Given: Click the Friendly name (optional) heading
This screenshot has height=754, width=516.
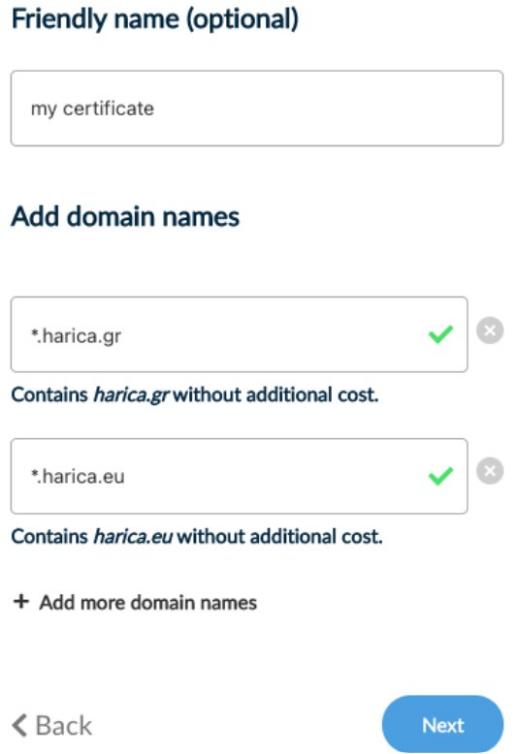Looking at the screenshot, I should [x=155, y=20].
